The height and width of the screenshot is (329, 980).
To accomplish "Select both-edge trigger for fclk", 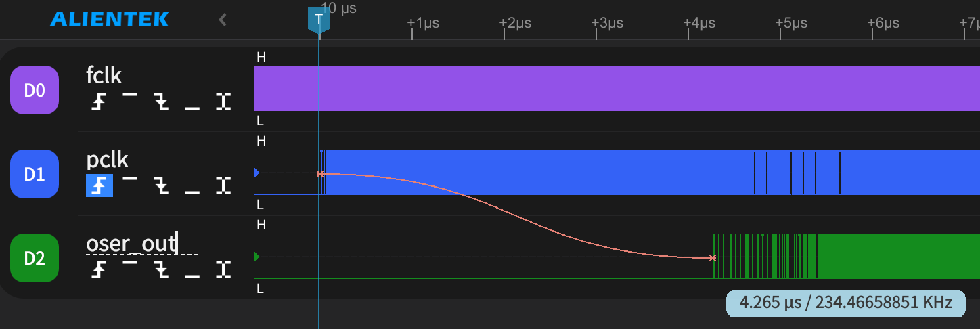I will pos(223,102).
